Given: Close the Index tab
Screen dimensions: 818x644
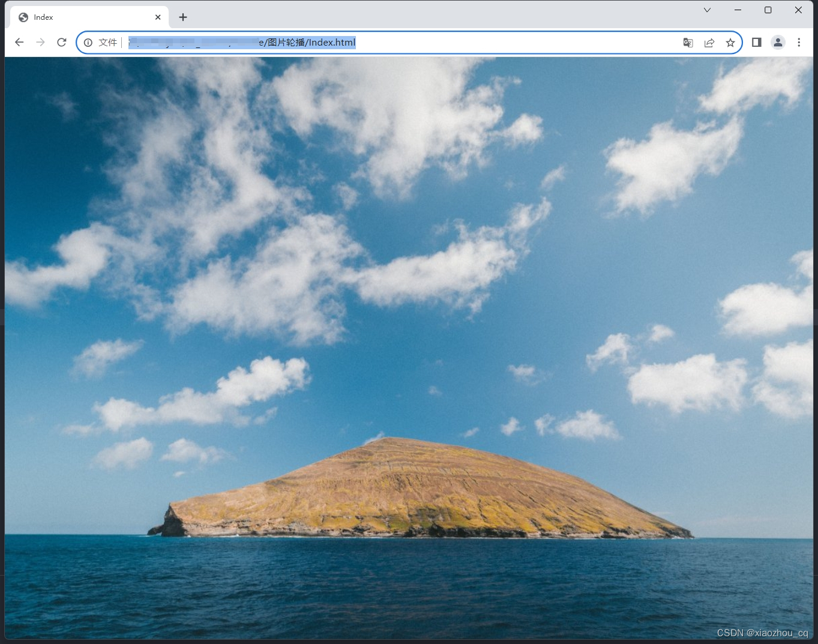Looking at the screenshot, I should (x=158, y=17).
